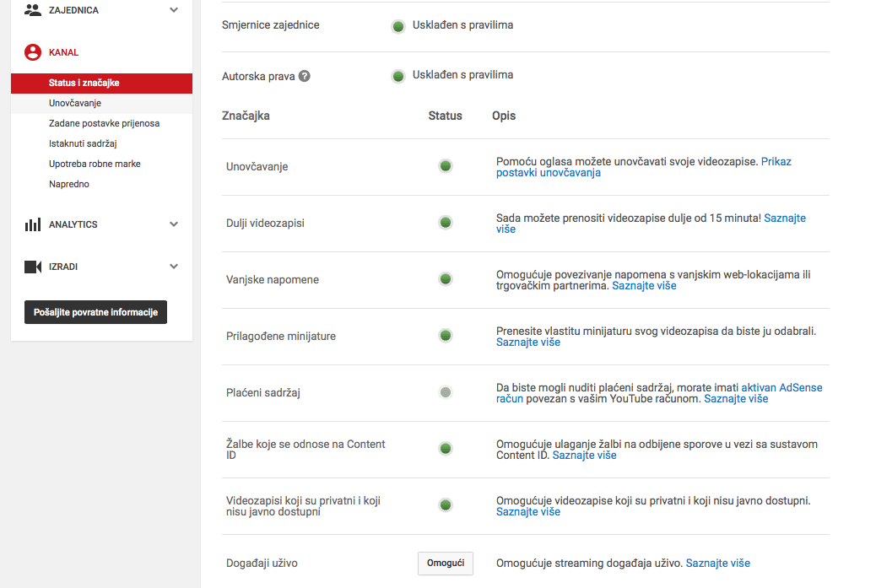Click the Analytics bar chart icon

[x=33, y=224]
